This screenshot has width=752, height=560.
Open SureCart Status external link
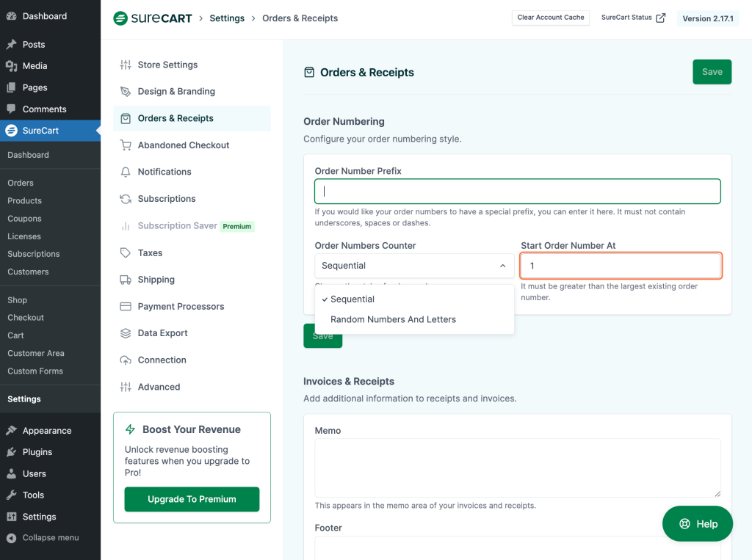(633, 18)
